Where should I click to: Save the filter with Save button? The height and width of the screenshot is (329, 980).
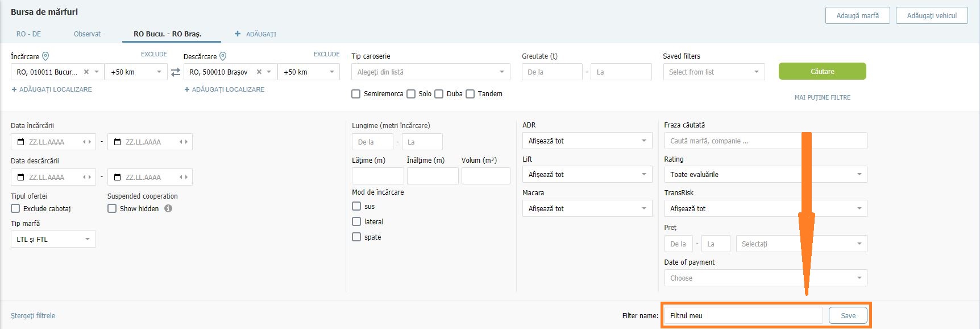pos(848,315)
